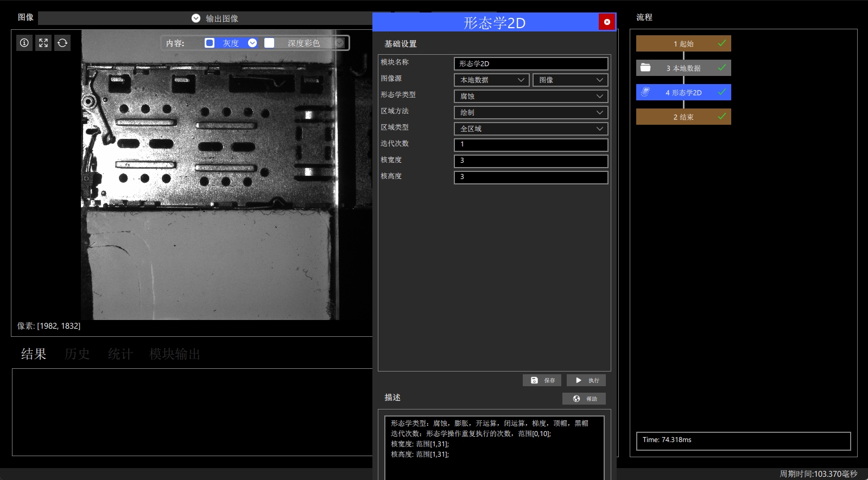Close the 形态学2D dialog
868x480 pixels.
(607, 22)
